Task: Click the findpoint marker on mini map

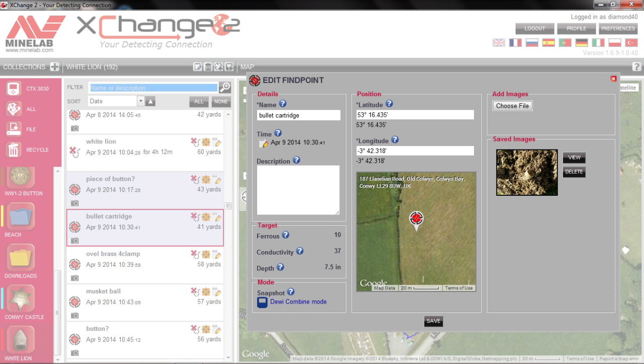Action: [x=416, y=220]
